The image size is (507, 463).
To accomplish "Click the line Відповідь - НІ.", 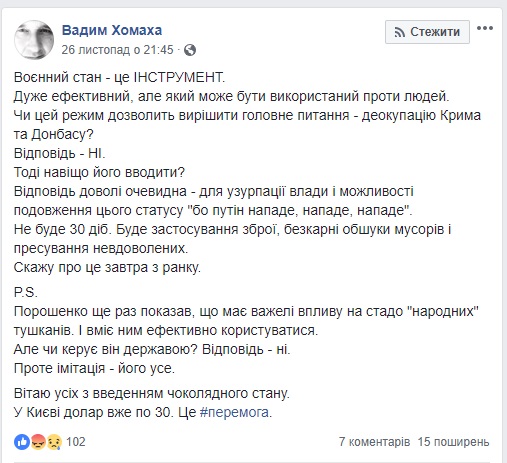I will point(60,153).
